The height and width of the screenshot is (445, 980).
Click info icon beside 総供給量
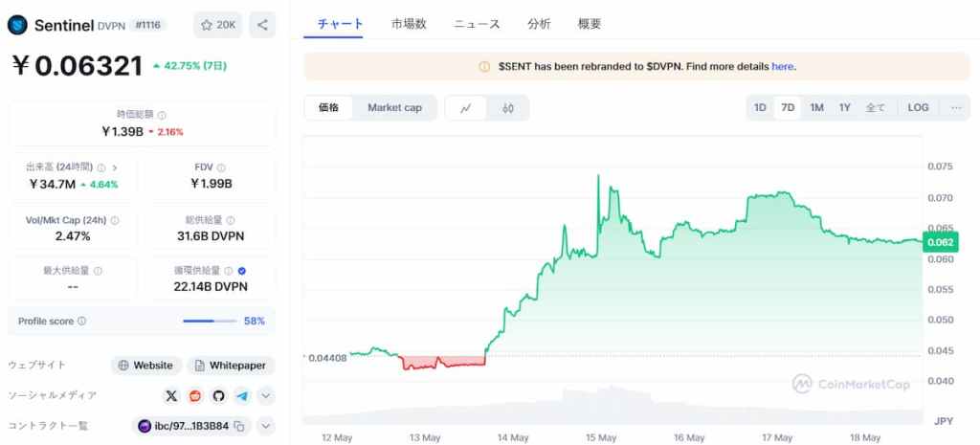pyautogui.click(x=231, y=221)
